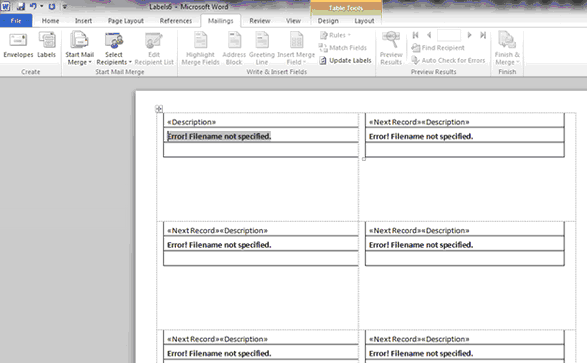The height and width of the screenshot is (363, 587).
Task: Click the table resize handle of first label
Action: [363, 159]
